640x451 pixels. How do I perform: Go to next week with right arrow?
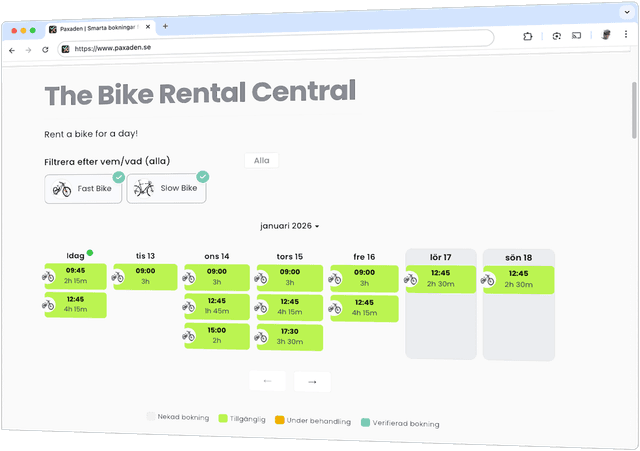(x=312, y=382)
